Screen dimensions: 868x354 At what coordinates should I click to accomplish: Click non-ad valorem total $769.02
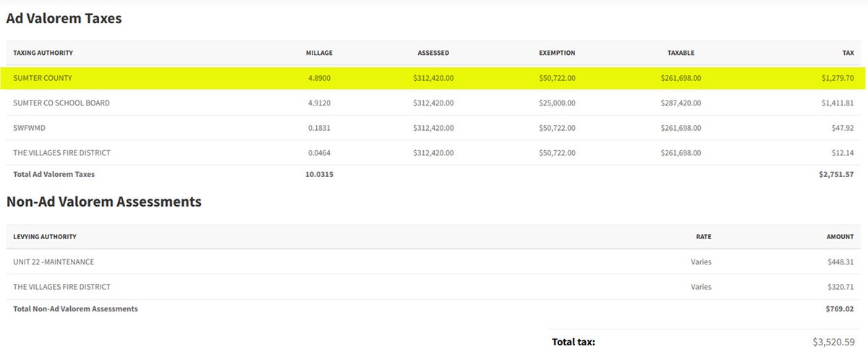pyautogui.click(x=840, y=308)
